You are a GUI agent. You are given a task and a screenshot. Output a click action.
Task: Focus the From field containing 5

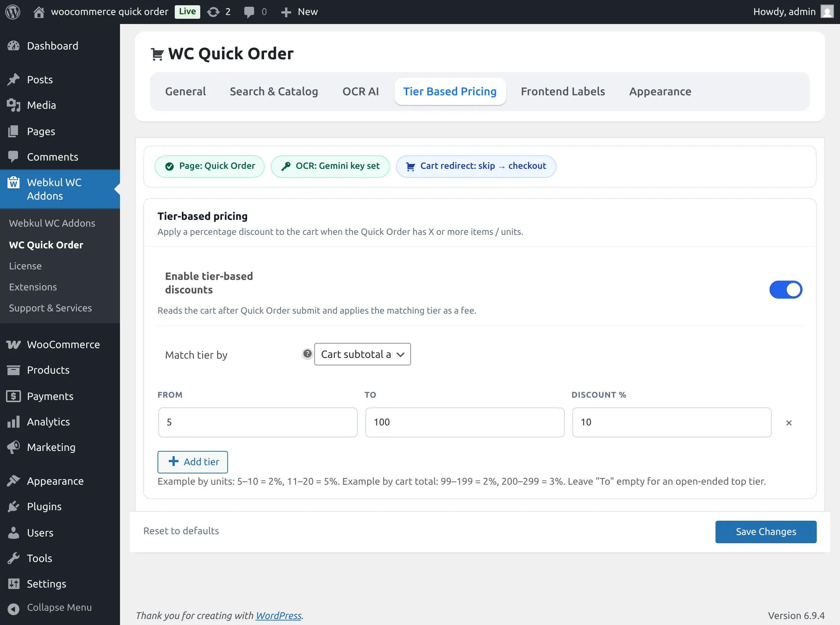258,422
